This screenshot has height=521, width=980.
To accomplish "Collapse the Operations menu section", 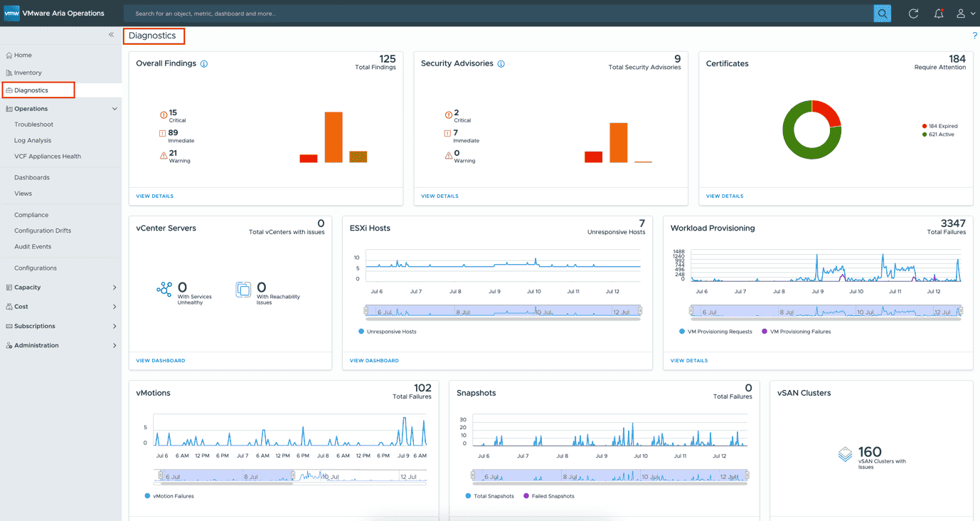I will tap(114, 109).
